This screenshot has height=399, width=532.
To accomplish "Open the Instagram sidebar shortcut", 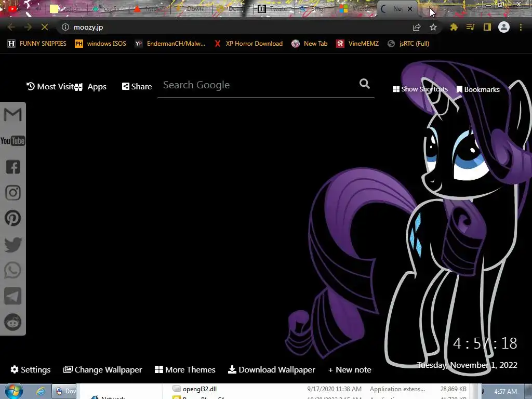I will 13,193.
